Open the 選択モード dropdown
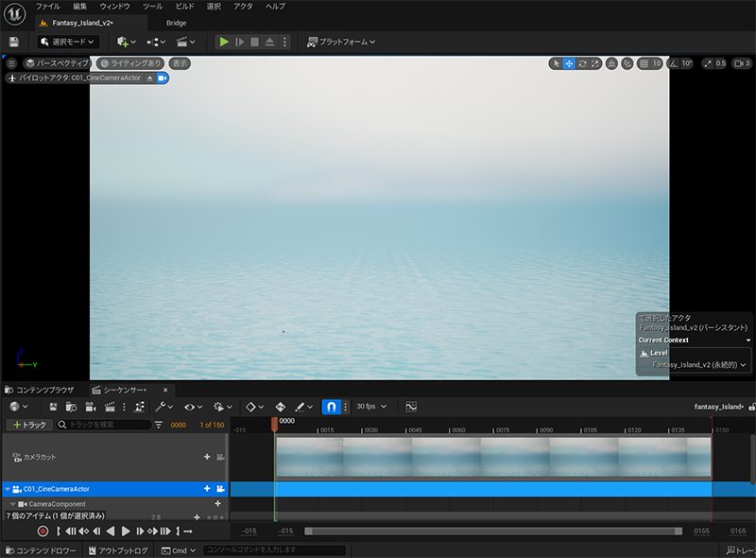The height and width of the screenshot is (558, 756). 68,42
